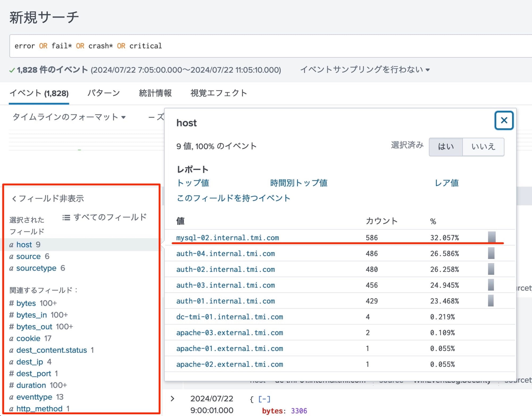Image resolution: width=532 pixels, height=416 pixels.
Task: Select apache-02.external.tmi.com value
Action: click(x=230, y=364)
